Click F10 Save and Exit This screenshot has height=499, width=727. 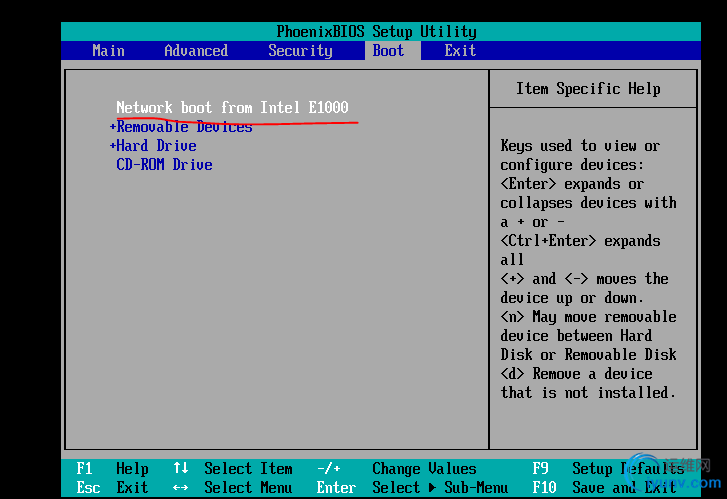pyautogui.click(x=605, y=487)
